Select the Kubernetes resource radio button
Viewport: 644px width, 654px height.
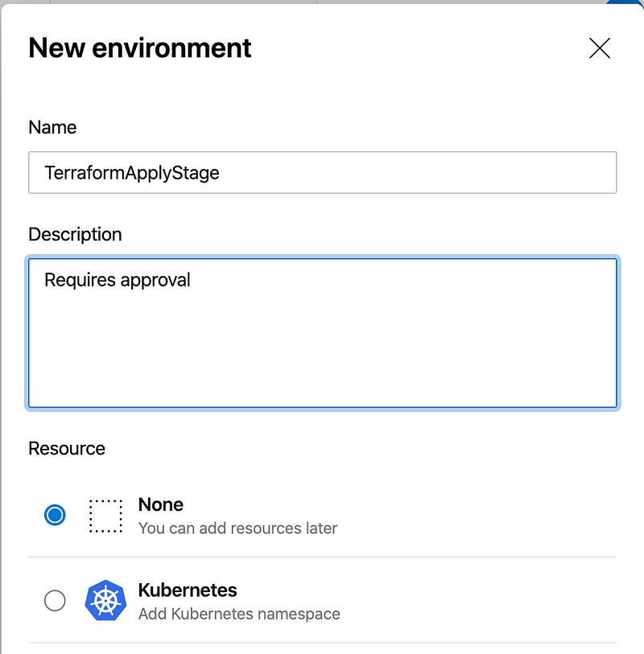(55, 601)
